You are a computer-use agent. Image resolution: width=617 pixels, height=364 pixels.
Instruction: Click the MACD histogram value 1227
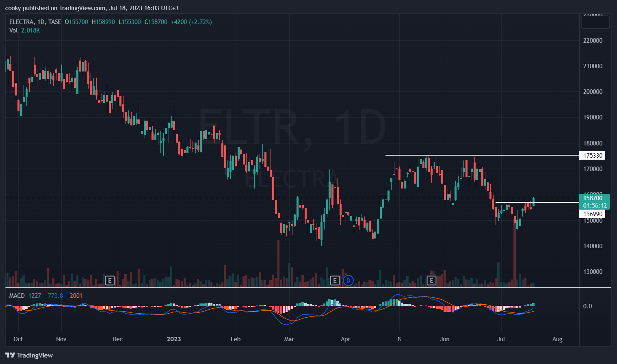[35, 296]
